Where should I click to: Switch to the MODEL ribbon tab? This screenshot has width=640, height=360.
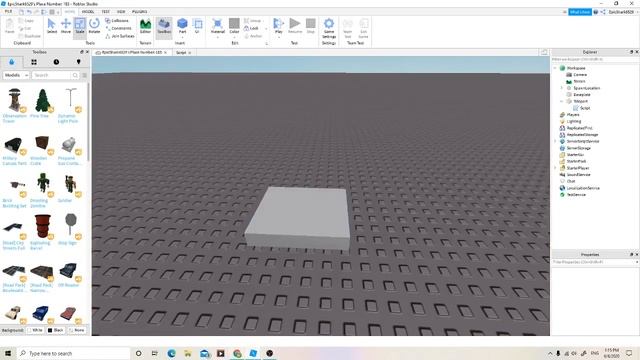click(88, 12)
